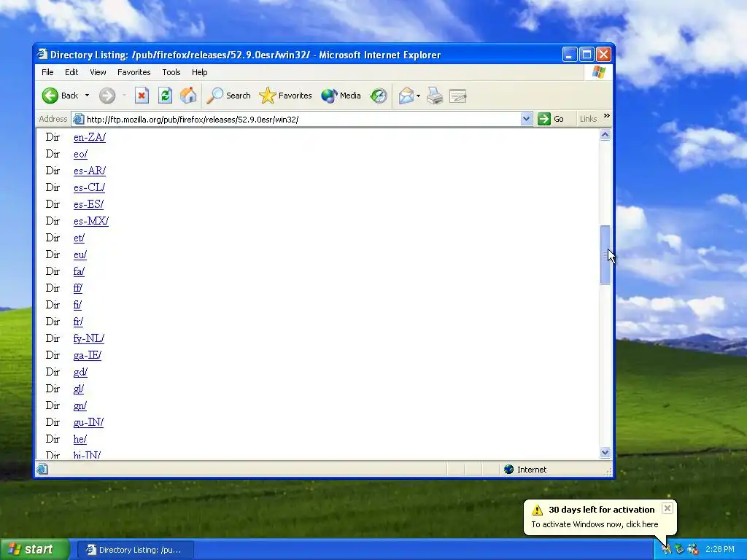Open the gl/ directory link
Image resolution: width=747 pixels, height=560 pixels.
79,389
